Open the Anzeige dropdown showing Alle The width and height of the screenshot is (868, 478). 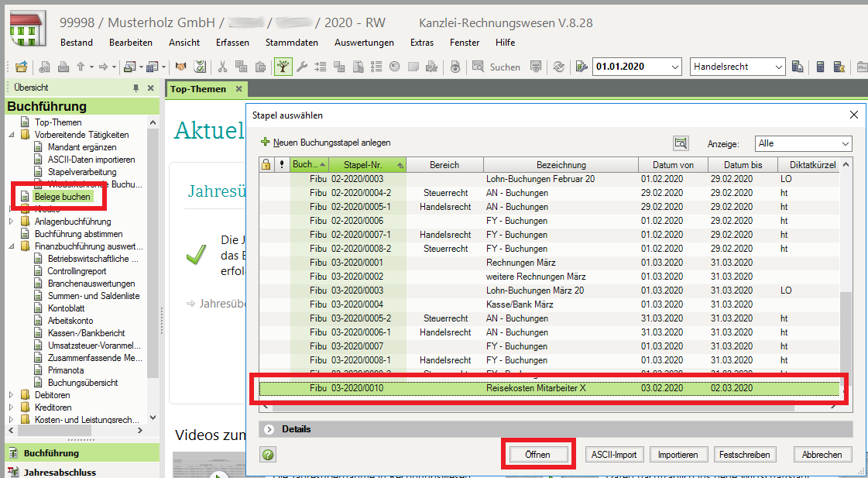click(x=803, y=143)
